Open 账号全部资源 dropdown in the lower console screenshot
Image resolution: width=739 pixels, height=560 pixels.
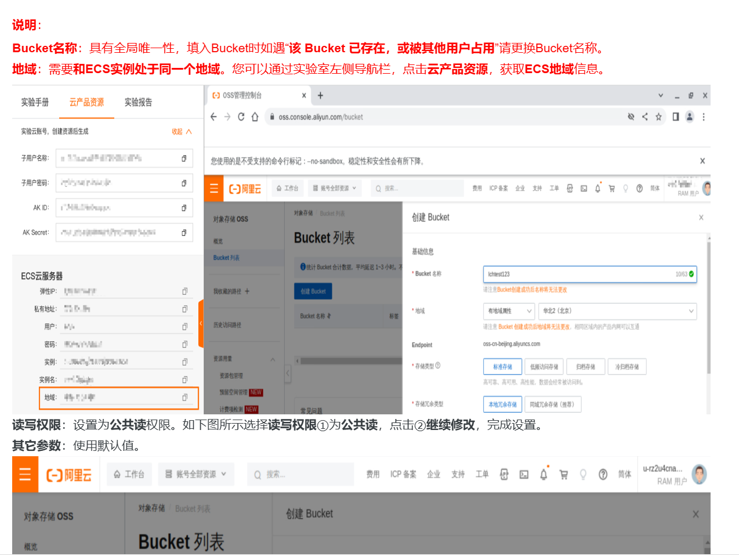[x=196, y=474]
